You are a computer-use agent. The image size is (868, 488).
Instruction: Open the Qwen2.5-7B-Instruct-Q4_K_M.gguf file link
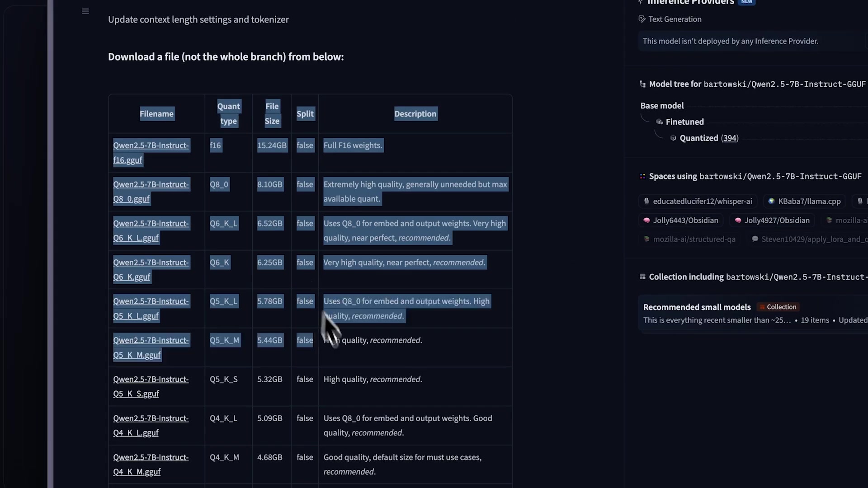pos(151,465)
